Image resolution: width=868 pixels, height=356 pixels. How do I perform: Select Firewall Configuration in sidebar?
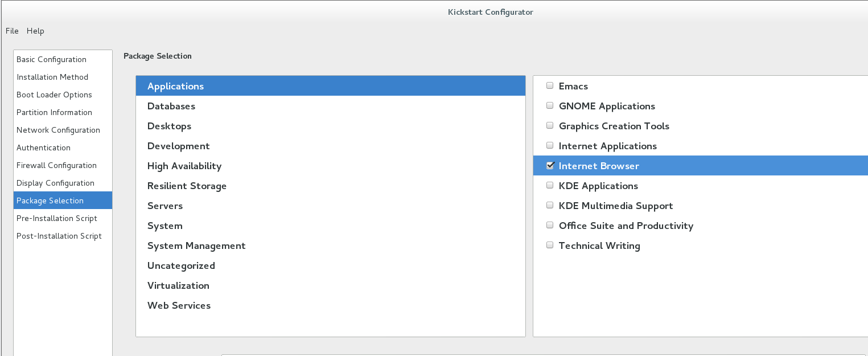tap(56, 165)
